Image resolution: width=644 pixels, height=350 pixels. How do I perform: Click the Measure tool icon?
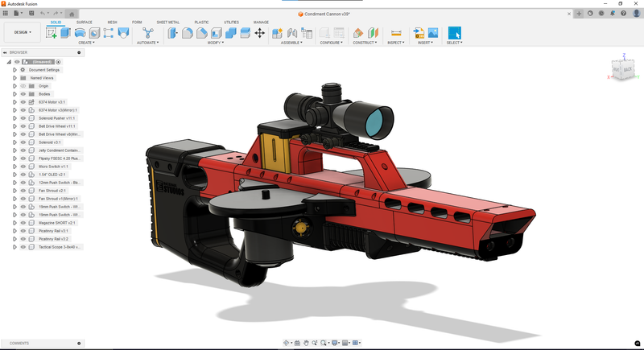click(x=396, y=33)
